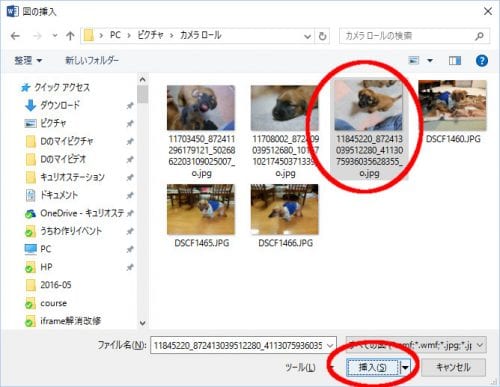
Task: Click the pin icon beside HP
Action: (130, 267)
